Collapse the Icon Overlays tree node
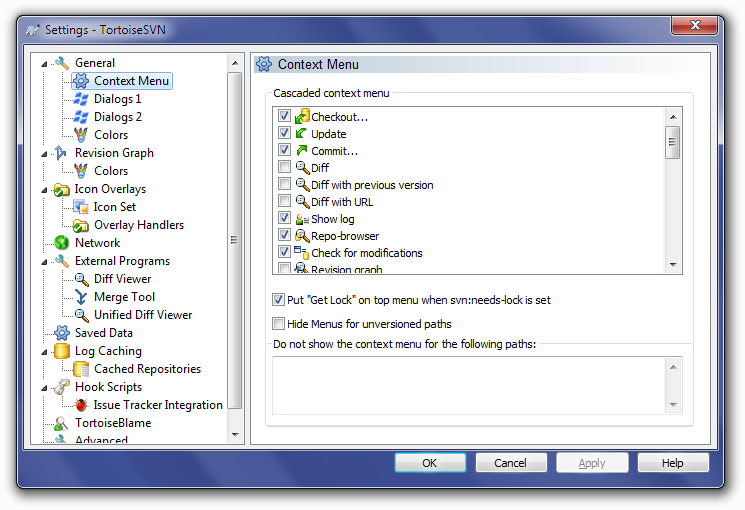 (x=44, y=190)
